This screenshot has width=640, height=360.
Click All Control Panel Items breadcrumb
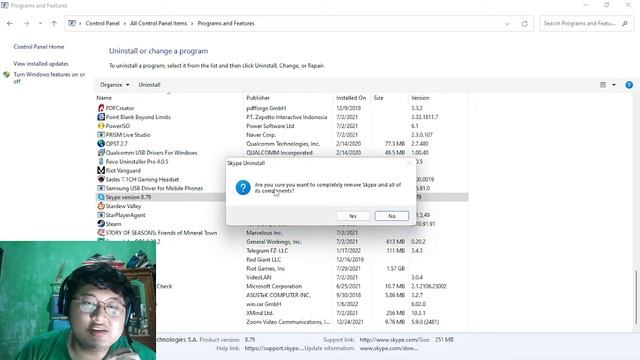coord(158,23)
